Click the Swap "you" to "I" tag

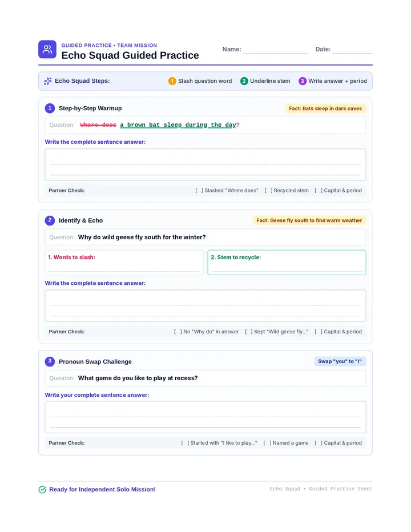coord(340,361)
